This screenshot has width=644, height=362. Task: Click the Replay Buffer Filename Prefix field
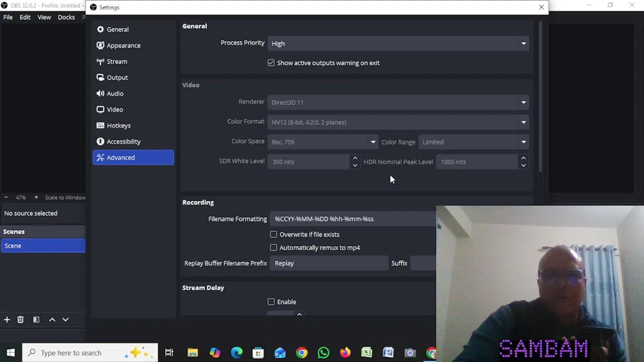click(329, 263)
